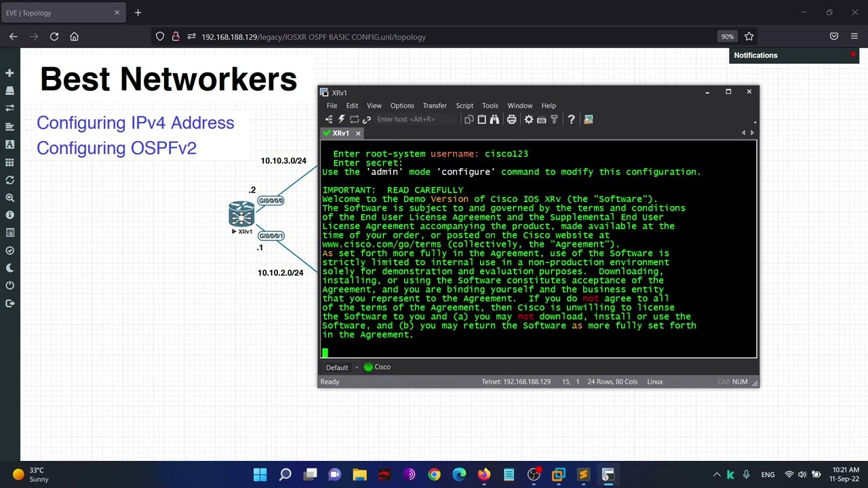Open the Edit menu in SecureCRT
This screenshot has width=868, height=488.
point(352,106)
